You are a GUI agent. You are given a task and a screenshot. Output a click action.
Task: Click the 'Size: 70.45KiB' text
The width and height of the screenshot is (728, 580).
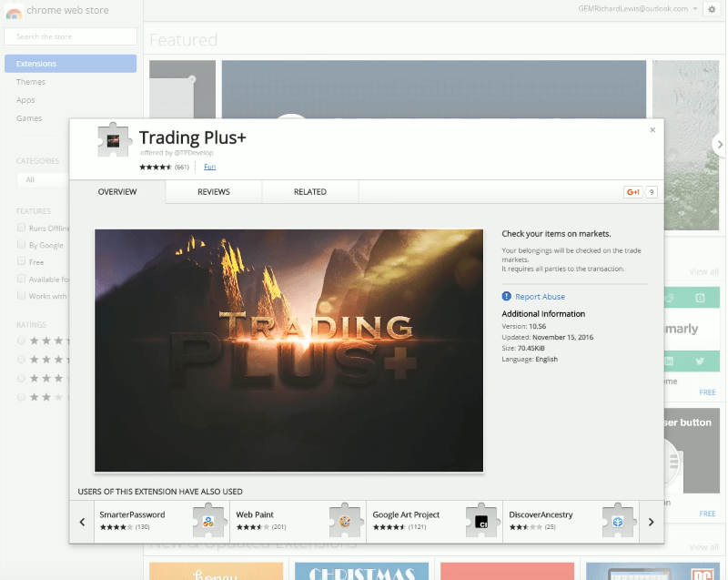pos(523,349)
